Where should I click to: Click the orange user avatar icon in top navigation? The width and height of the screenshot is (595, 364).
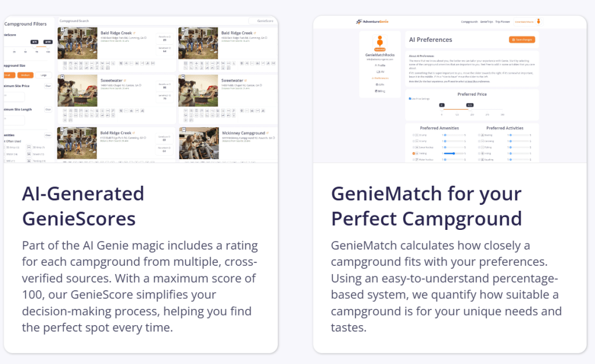(x=538, y=22)
